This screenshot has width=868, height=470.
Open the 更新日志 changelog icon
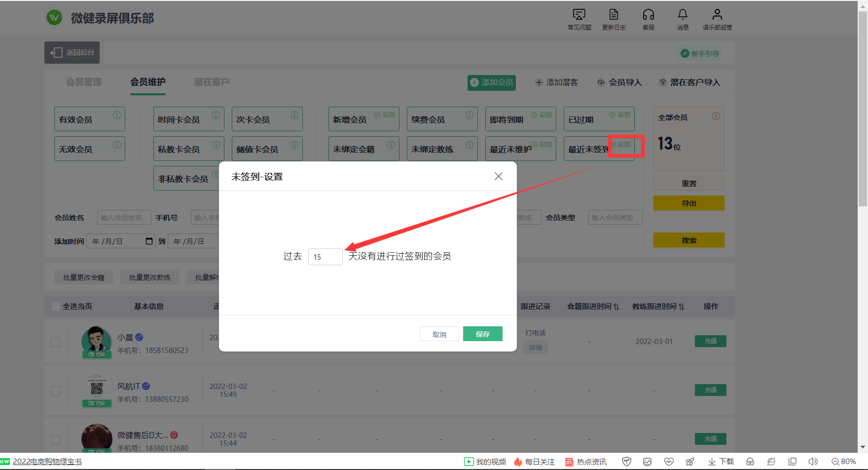(614, 15)
